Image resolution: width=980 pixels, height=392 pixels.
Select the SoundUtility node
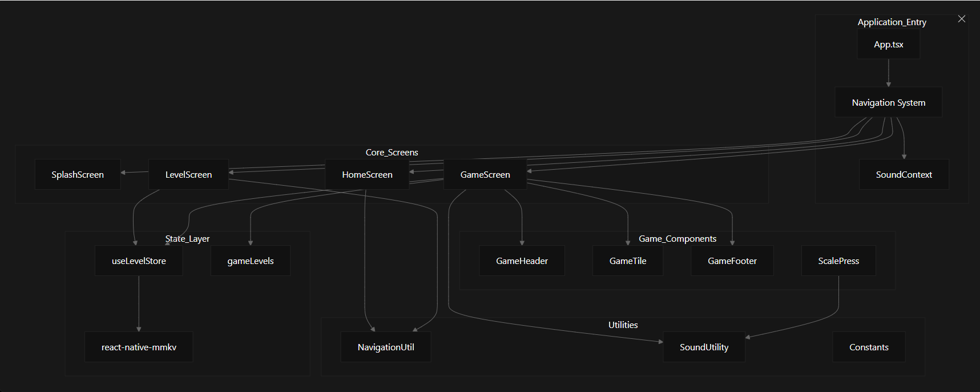704,347
